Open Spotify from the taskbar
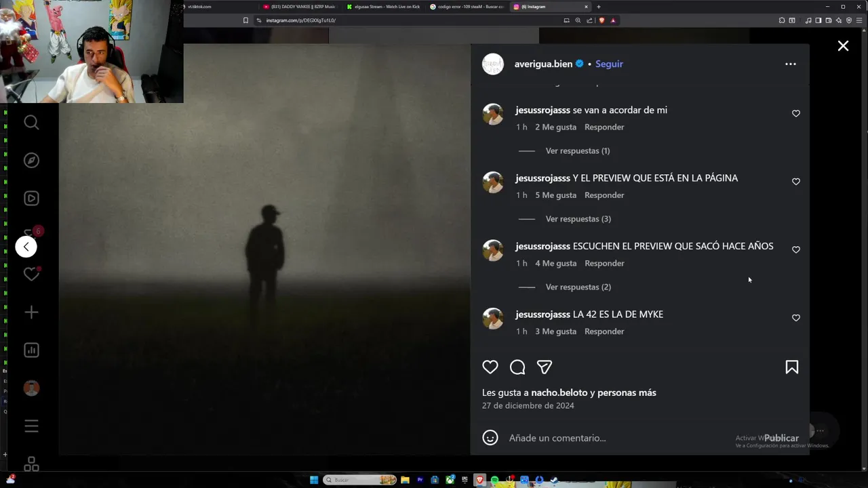The image size is (868, 488). pyautogui.click(x=494, y=480)
